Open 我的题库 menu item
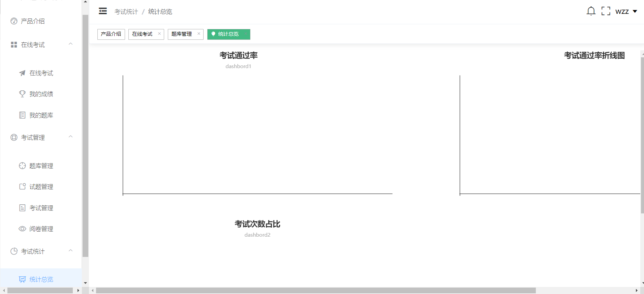 [40, 115]
